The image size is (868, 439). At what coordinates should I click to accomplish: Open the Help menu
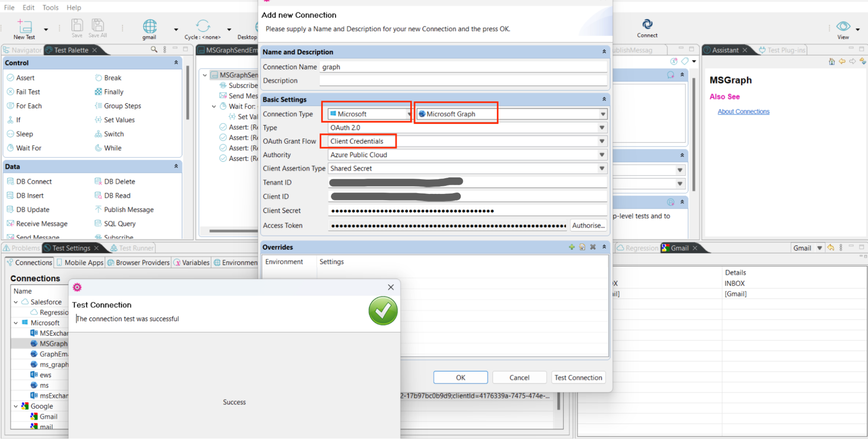[x=73, y=7]
